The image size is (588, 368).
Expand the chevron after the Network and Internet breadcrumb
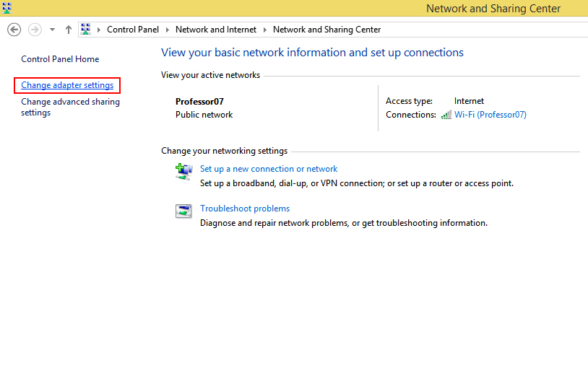pos(264,30)
